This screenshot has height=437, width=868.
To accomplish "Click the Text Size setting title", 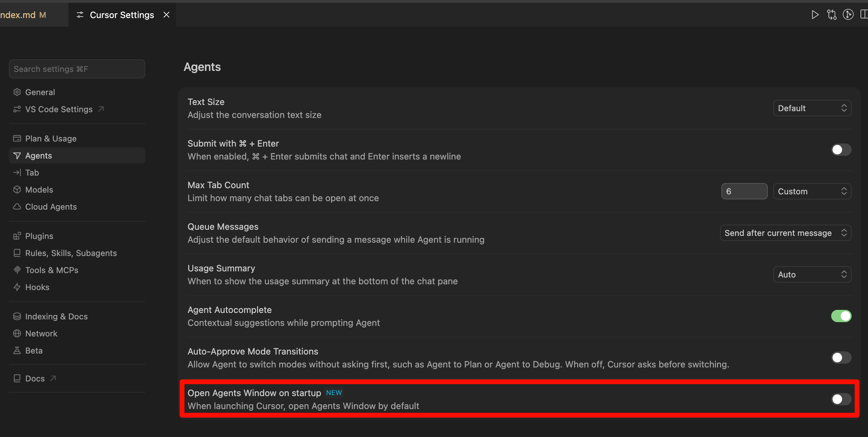I will point(206,102).
